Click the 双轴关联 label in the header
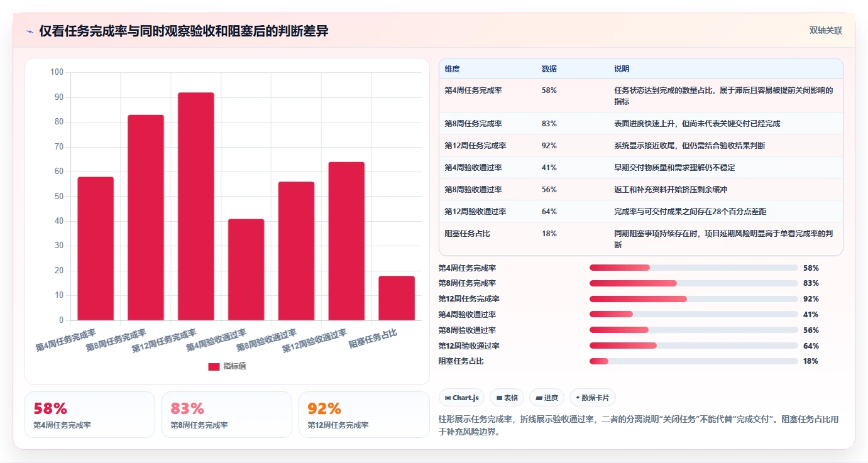 (825, 31)
